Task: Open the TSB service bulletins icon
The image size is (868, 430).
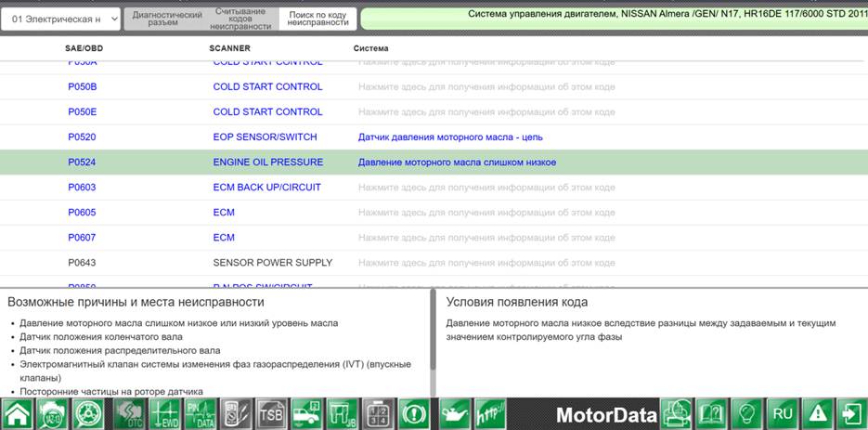Action: tap(272, 414)
